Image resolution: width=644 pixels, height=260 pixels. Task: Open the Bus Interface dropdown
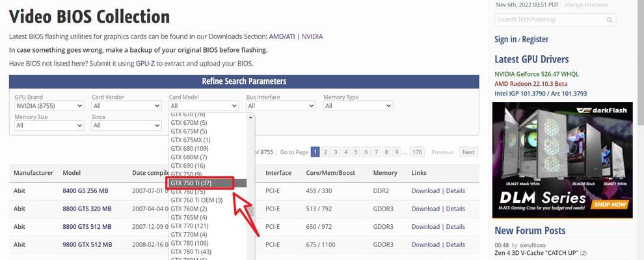pyautogui.click(x=281, y=106)
